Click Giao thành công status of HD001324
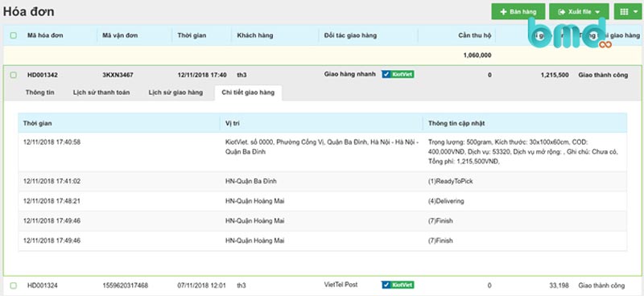 (601, 286)
